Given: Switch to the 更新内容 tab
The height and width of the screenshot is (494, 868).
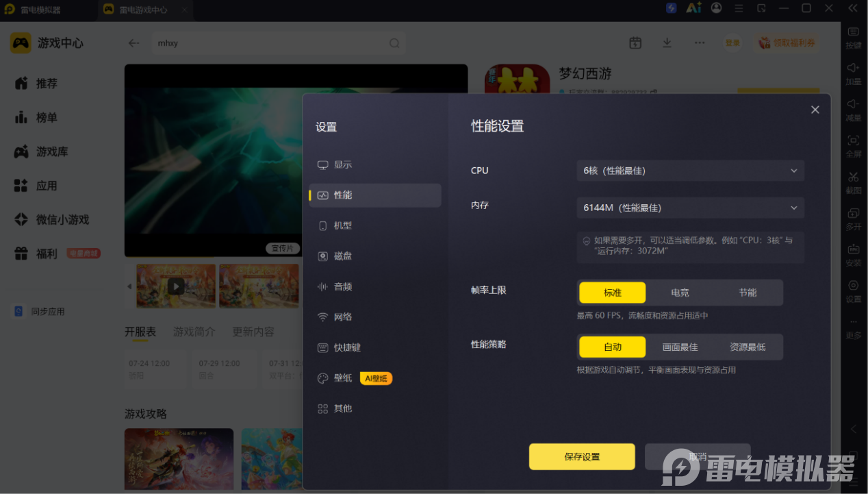Looking at the screenshot, I should [253, 332].
